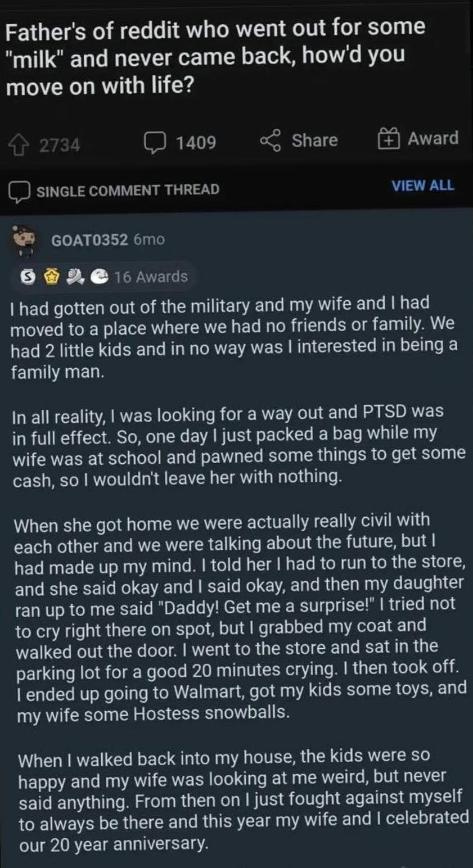The height and width of the screenshot is (868, 473).
Task: Tap the Award gift box icon
Action: coord(388,139)
